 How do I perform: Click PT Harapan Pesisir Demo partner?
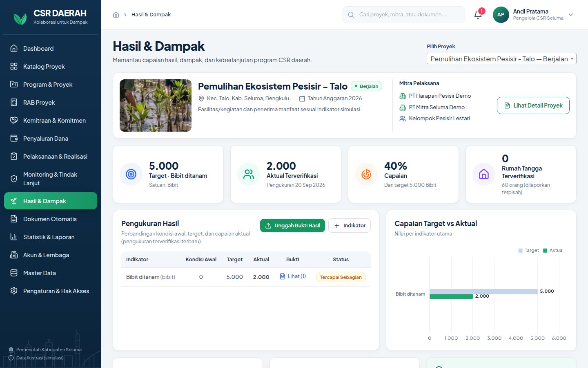click(x=440, y=96)
